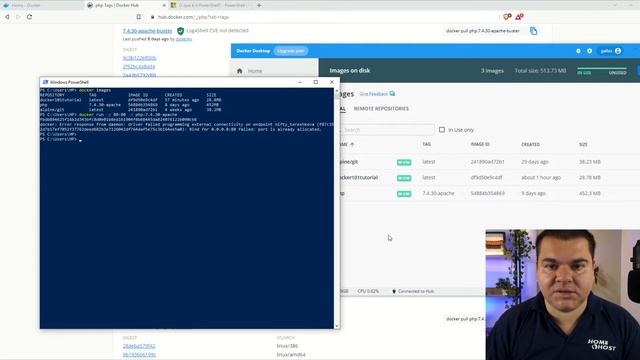Select image ID 241890ad7261
Viewport: 640px width, 360px height.
(x=487, y=162)
